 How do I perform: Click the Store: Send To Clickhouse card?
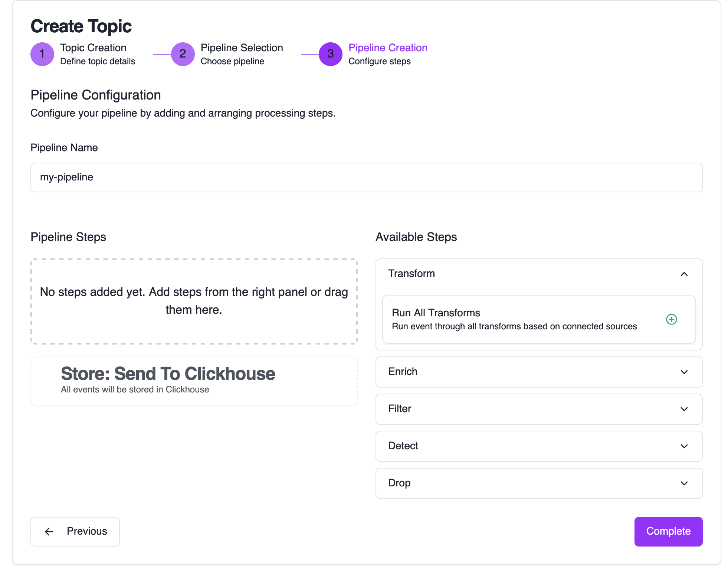194,381
